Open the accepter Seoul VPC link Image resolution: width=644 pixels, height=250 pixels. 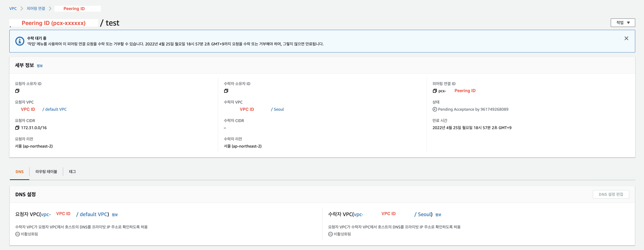279,109
